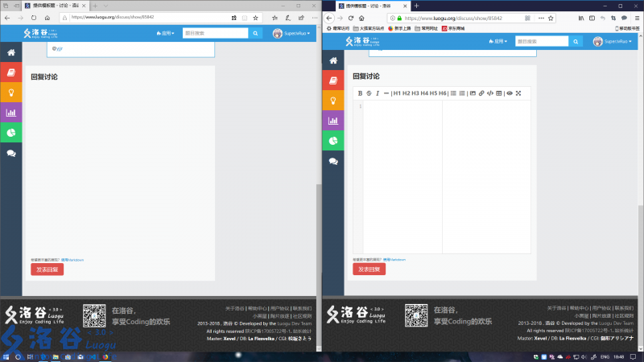Expand the 应用 dropdown in the Firefox window

(x=499, y=41)
